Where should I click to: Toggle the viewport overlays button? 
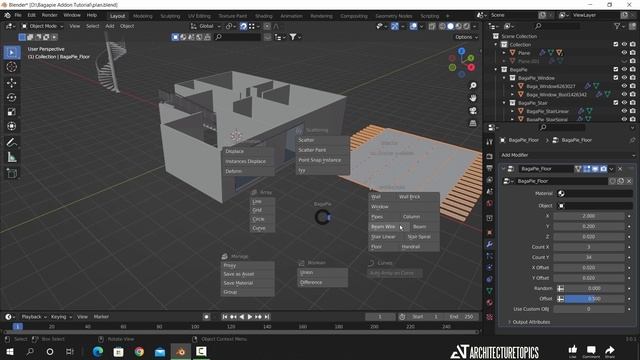tap(413, 26)
